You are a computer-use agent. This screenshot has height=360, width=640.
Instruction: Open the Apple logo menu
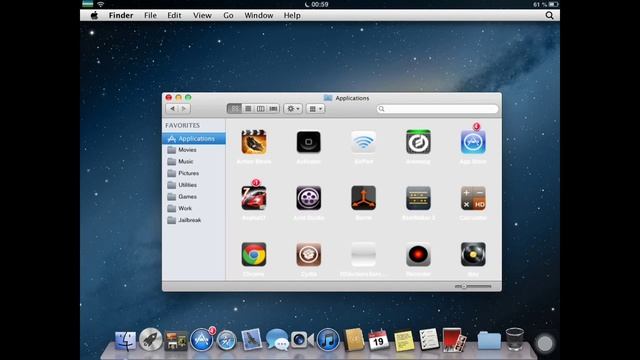94,16
